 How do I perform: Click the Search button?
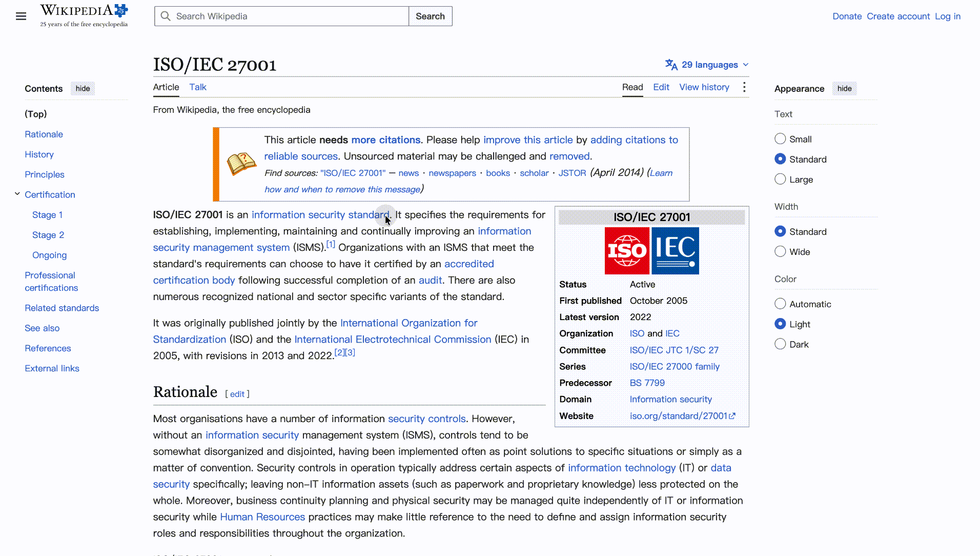point(431,16)
